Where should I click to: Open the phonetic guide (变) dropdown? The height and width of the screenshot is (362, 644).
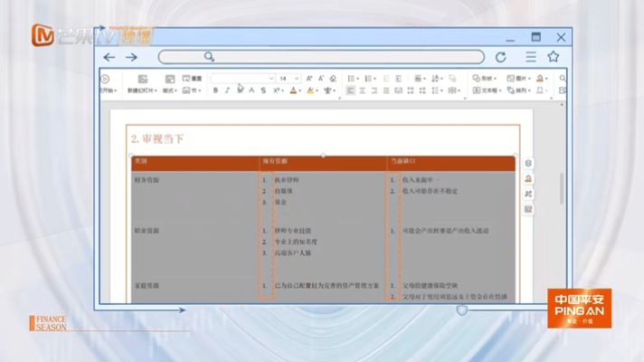point(330,90)
